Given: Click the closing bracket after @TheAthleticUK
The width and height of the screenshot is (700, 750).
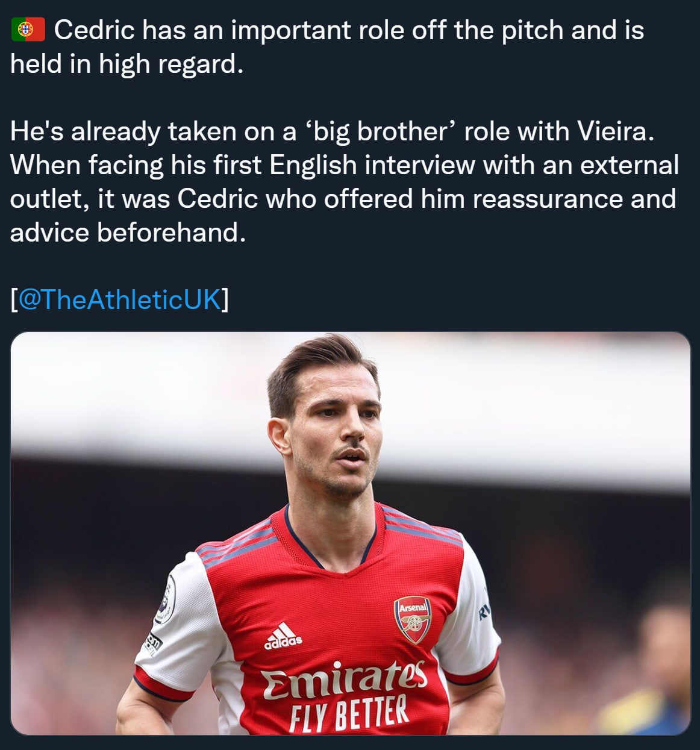Looking at the screenshot, I should (x=225, y=299).
